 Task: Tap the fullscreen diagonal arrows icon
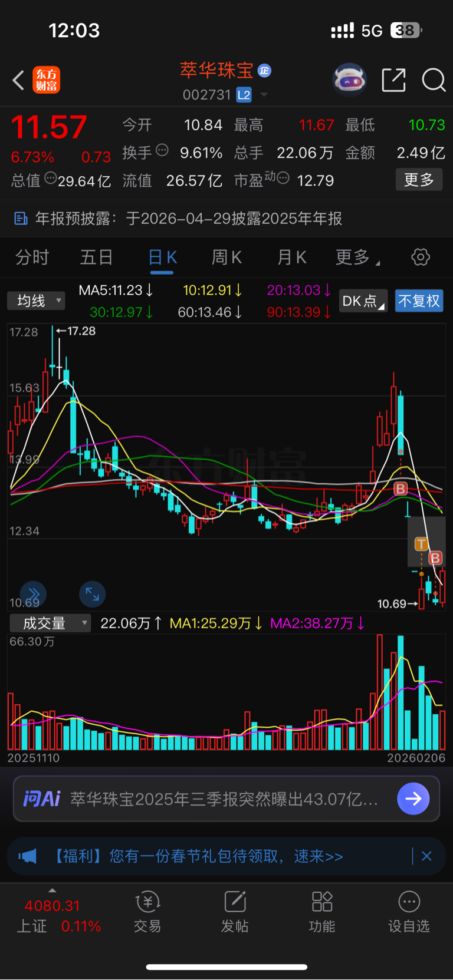pyautogui.click(x=93, y=594)
